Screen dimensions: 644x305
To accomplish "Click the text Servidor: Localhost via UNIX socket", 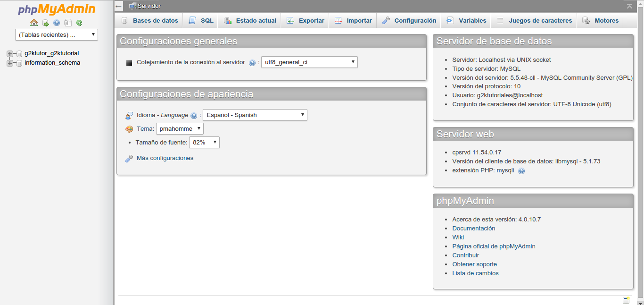I will pyautogui.click(x=502, y=59).
